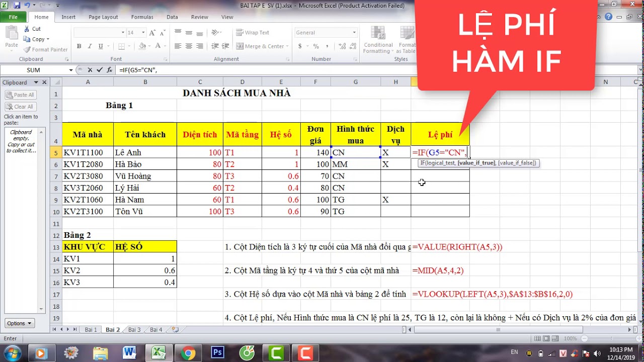Select Align Text Right icon

(200, 46)
